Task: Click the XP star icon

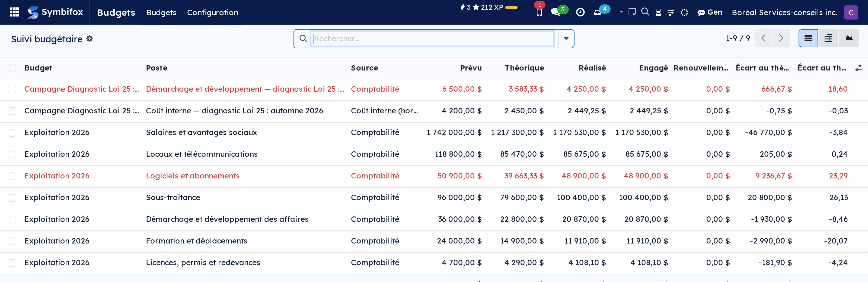Action: click(476, 7)
